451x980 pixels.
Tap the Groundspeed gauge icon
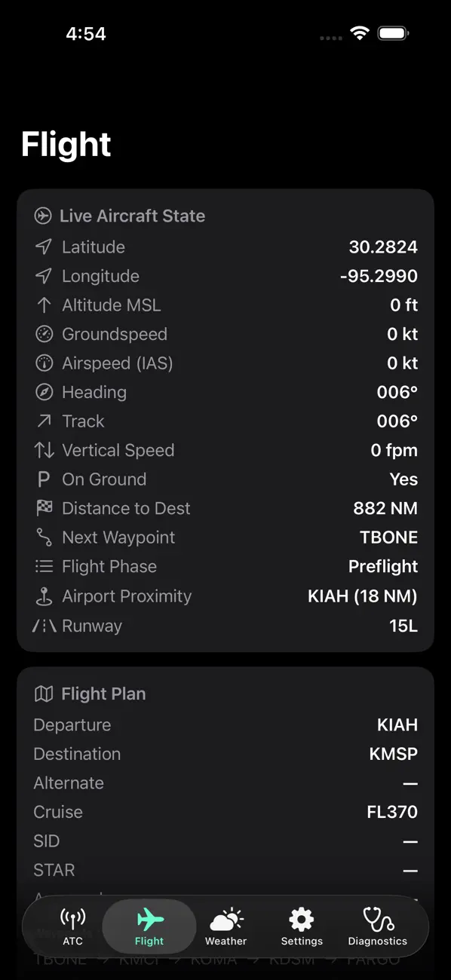coord(44,334)
